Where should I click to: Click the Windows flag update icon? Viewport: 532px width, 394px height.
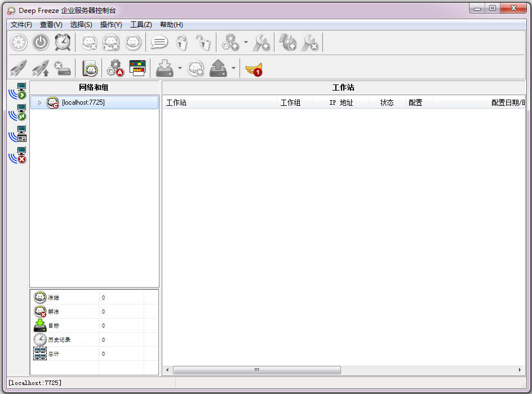288,43
